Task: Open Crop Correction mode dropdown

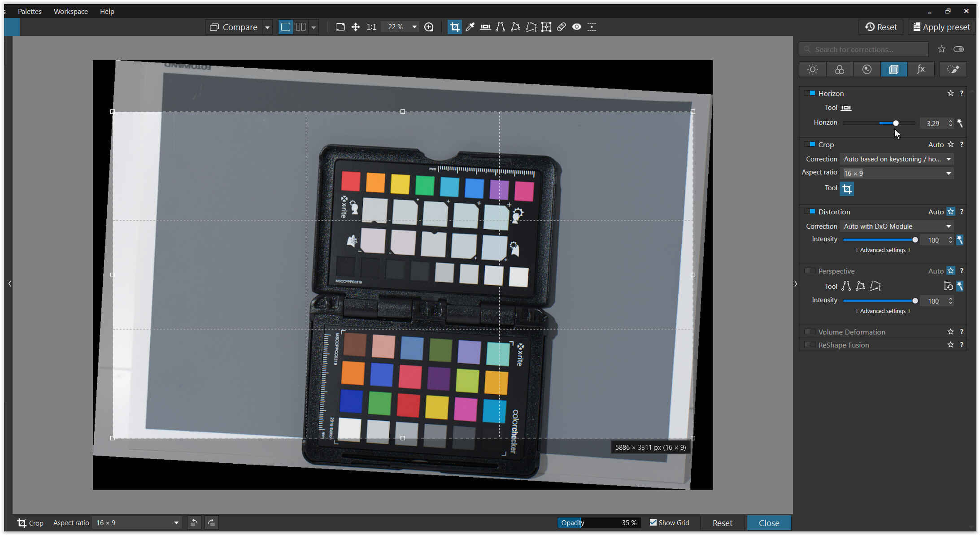Action: coord(897,159)
